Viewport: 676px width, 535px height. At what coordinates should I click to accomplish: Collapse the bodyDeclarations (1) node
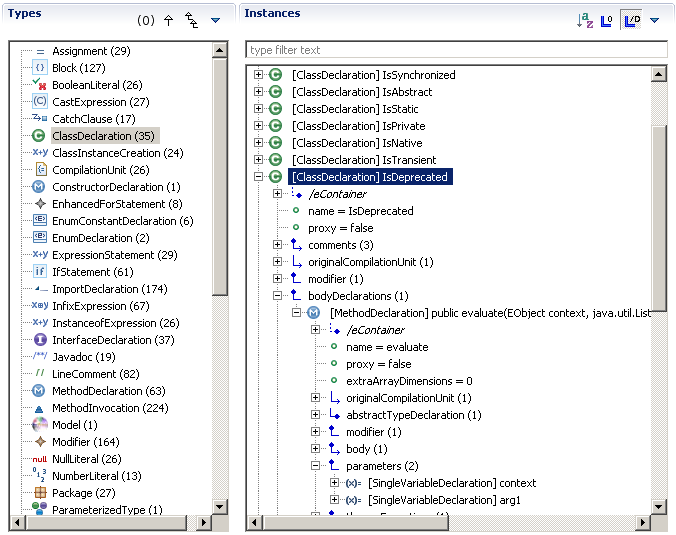(x=277, y=295)
